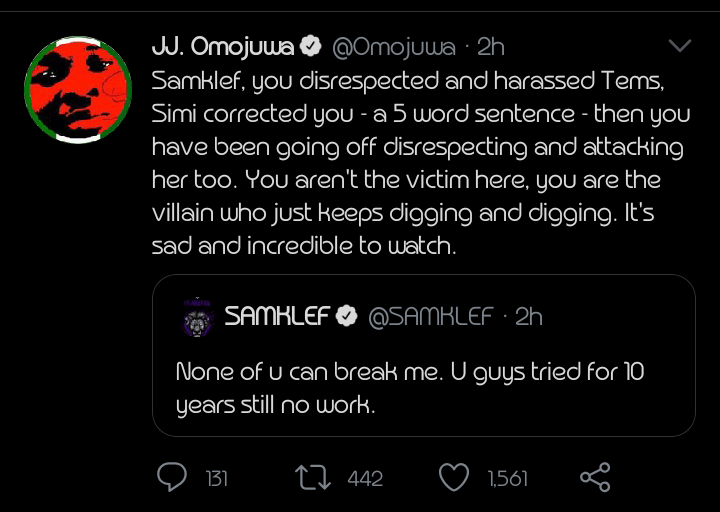Like the tweet with the heart icon
This screenshot has height=512, width=720.
coord(455,478)
